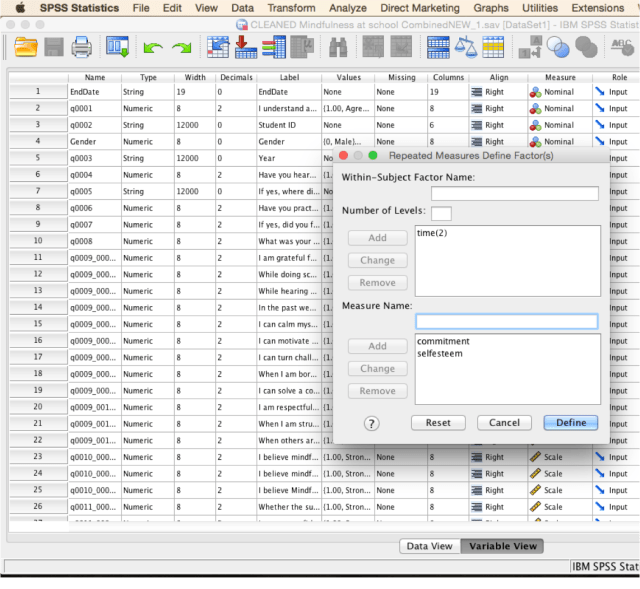Click the Cancel button in dialog
This screenshot has width=640, height=589.
tap(504, 423)
